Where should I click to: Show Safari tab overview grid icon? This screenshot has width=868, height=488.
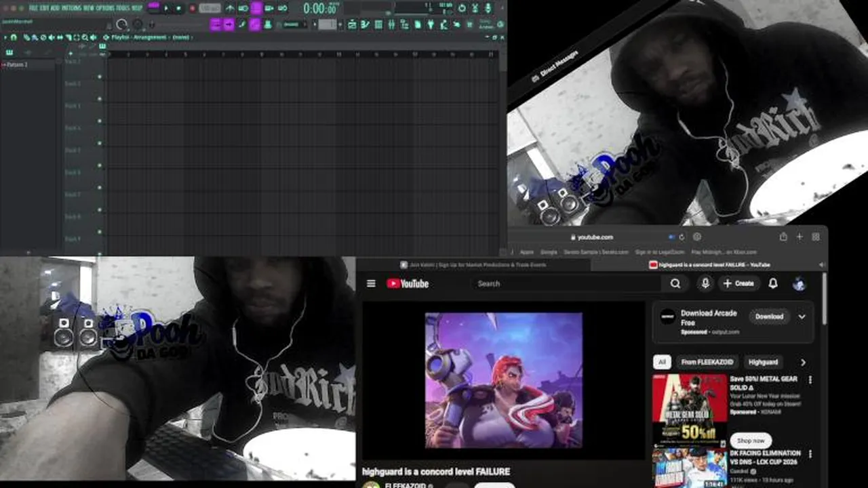pyautogui.click(x=816, y=237)
